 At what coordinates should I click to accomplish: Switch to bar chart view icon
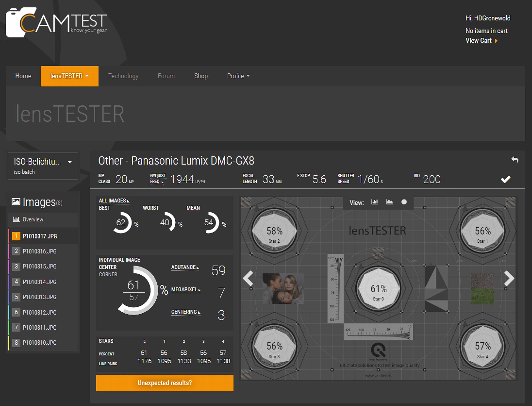(375, 202)
